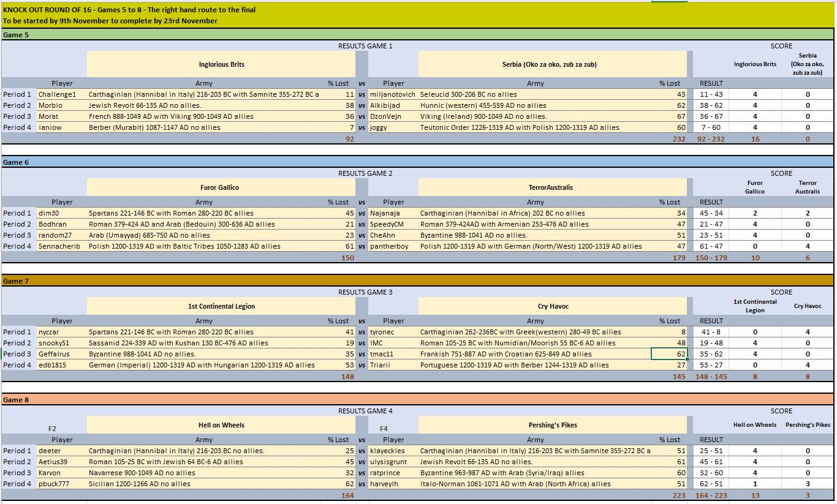Select player cell SpeedyCM

393,224
